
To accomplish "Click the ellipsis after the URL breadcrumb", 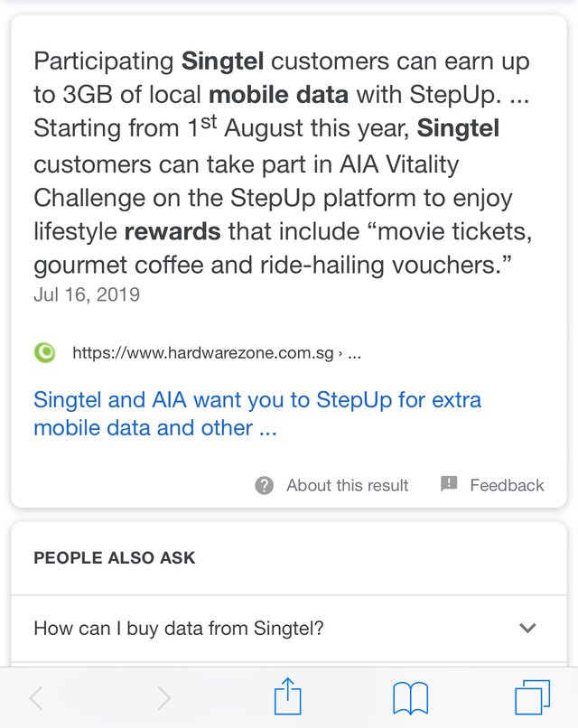I will pyautogui.click(x=354, y=355).
